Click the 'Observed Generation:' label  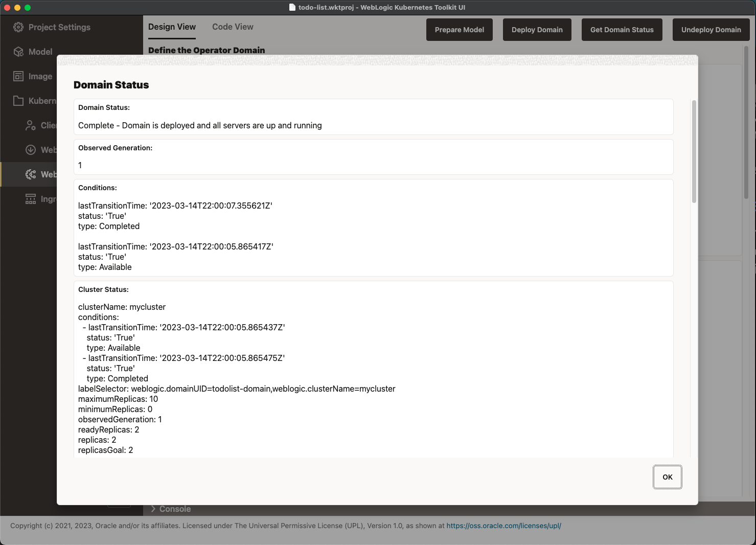click(116, 148)
